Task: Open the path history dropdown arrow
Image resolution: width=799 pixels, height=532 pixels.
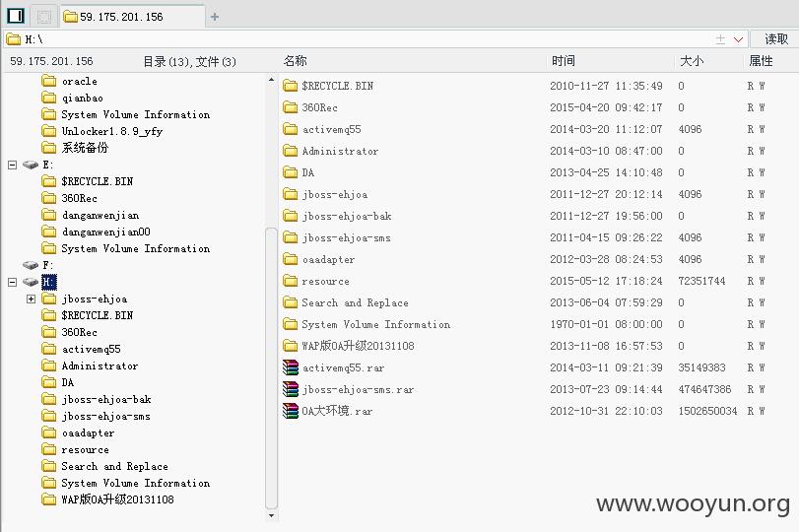Action: pos(738,39)
